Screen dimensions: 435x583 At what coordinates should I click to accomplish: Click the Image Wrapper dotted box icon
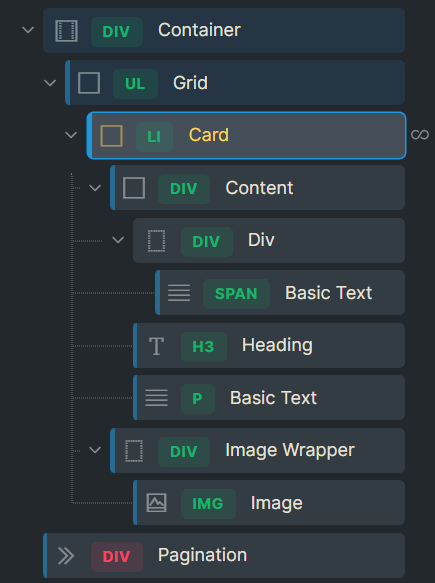(x=134, y=451)
